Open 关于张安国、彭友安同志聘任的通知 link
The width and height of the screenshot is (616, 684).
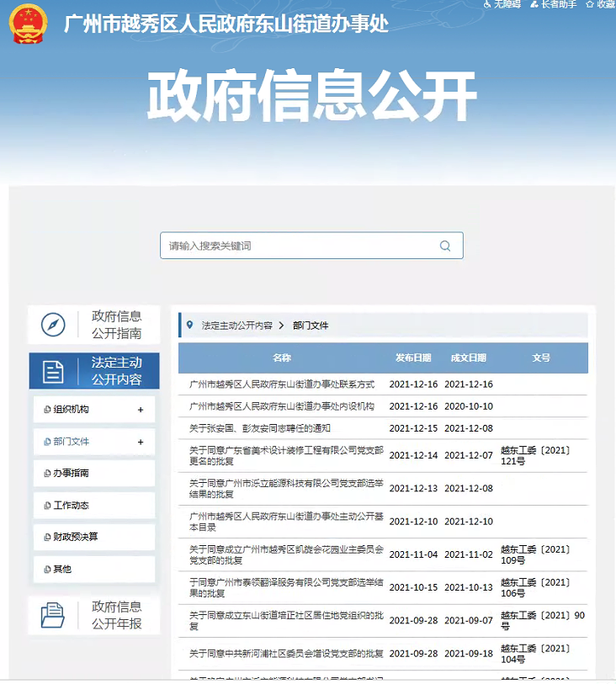(260, 428)
